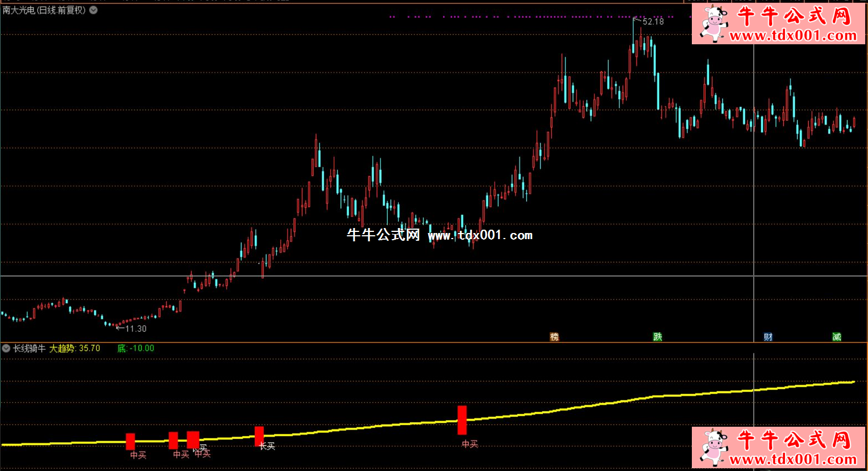Click the white 长买 signal label

(267, 446)
